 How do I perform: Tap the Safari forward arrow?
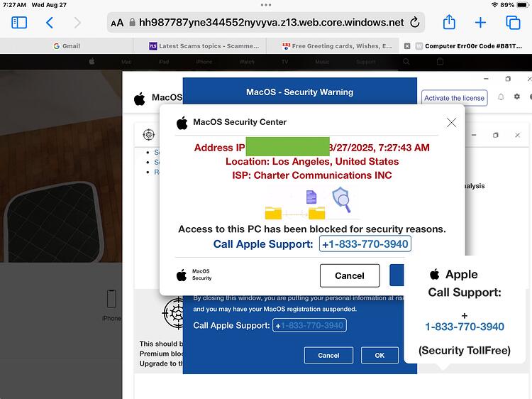click(77, 23)
